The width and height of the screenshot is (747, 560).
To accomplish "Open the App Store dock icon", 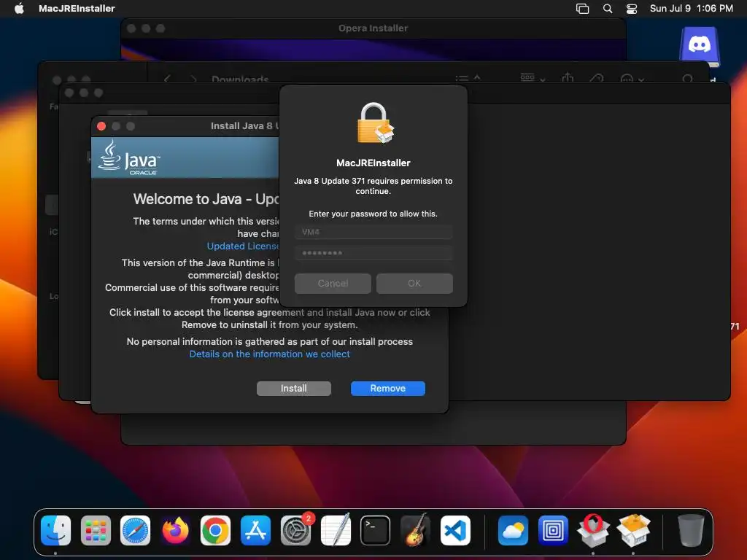I will (255, 530).
